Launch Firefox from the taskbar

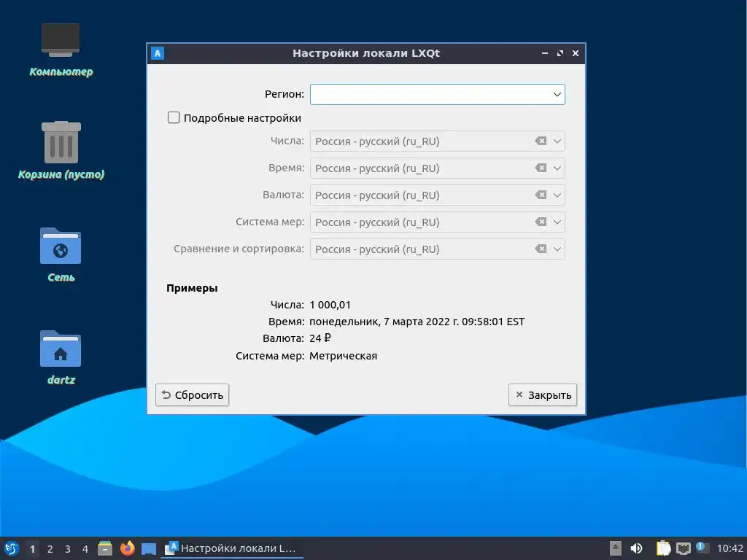click(127, 548)
